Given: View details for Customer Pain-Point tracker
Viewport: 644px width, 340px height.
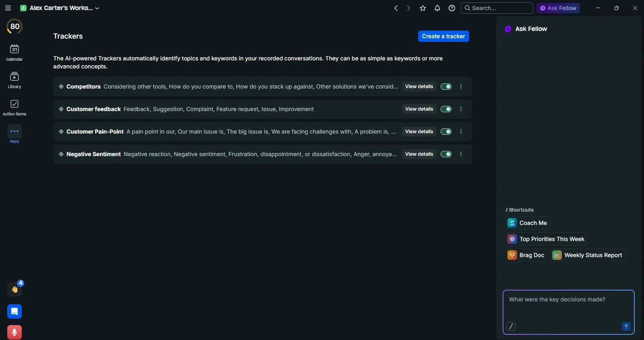Looking at the screenshot, I should 419,132.
